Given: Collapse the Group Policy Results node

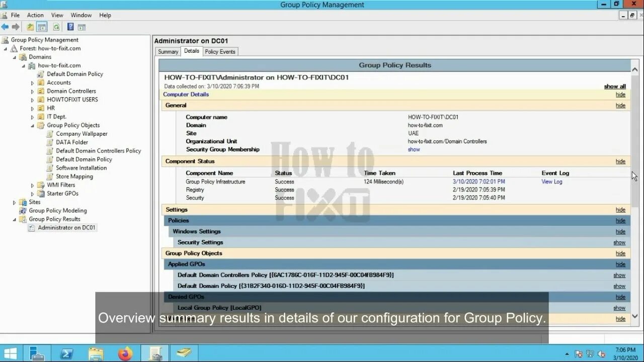Looking at the screenshot, I should (x=15, y=219).
